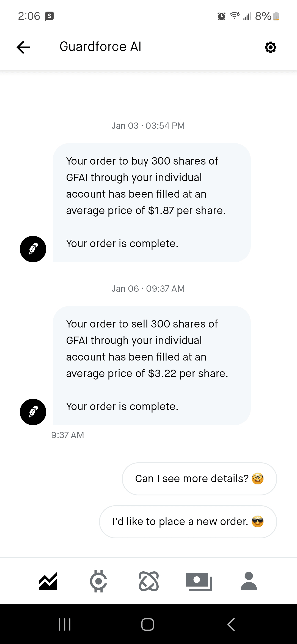Tap the back arrow in header

point(23,47)
